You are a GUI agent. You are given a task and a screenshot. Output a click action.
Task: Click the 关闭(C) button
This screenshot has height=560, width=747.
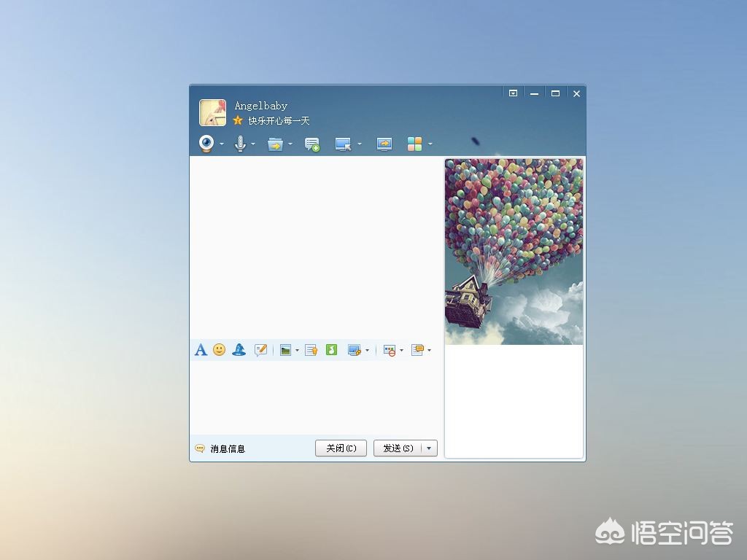point(341,448)
